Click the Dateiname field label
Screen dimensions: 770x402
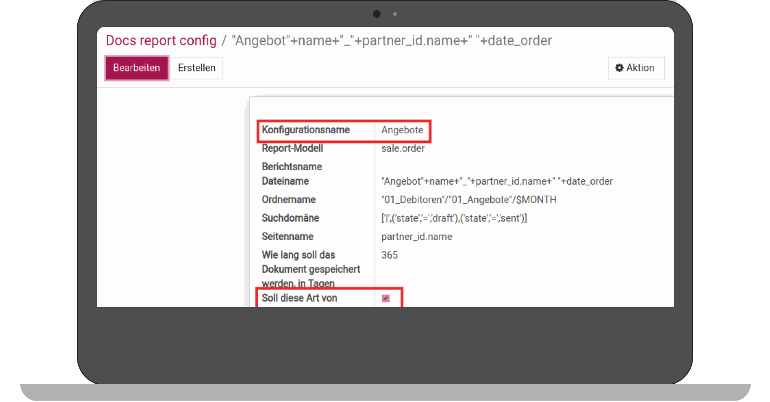pos(285,181)
